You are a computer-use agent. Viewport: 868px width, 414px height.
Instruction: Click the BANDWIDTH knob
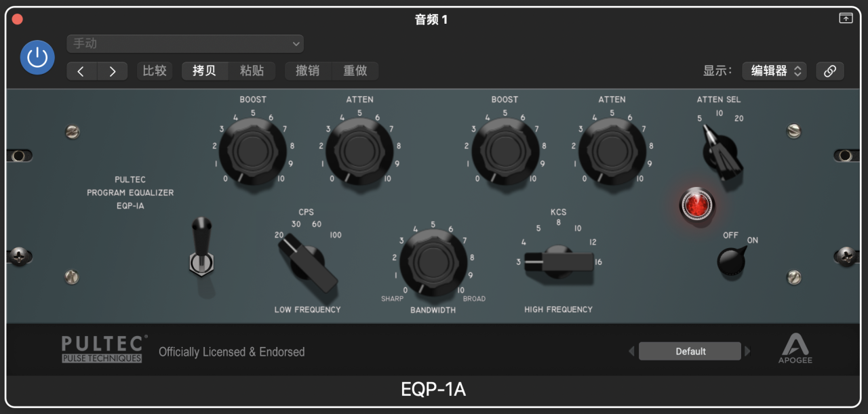(433, 262)
